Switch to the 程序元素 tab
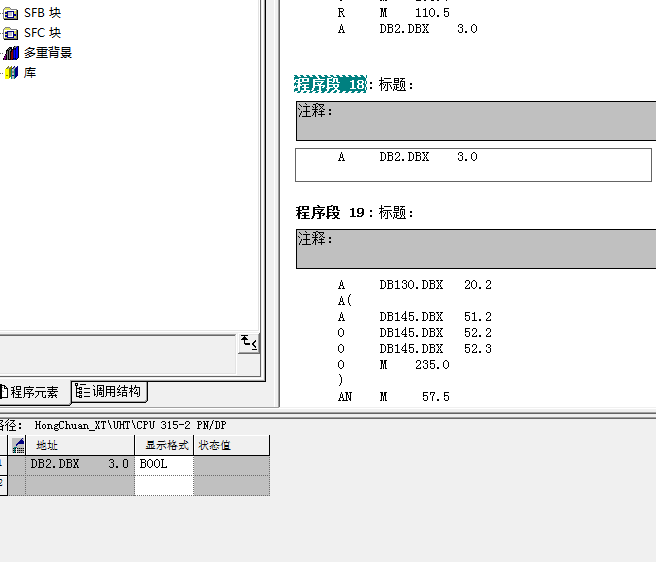The width and height of the screenshot is (656, 562). (33, 392)
